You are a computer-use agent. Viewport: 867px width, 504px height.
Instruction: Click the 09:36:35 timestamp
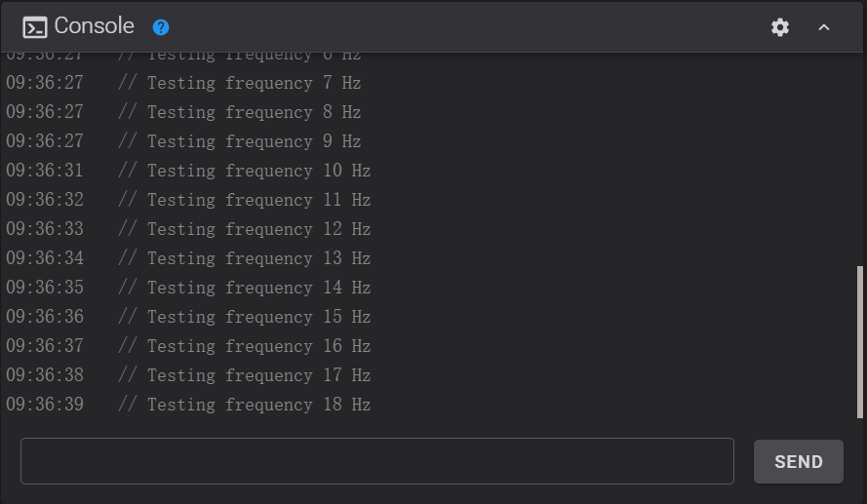tap(45, 288)
